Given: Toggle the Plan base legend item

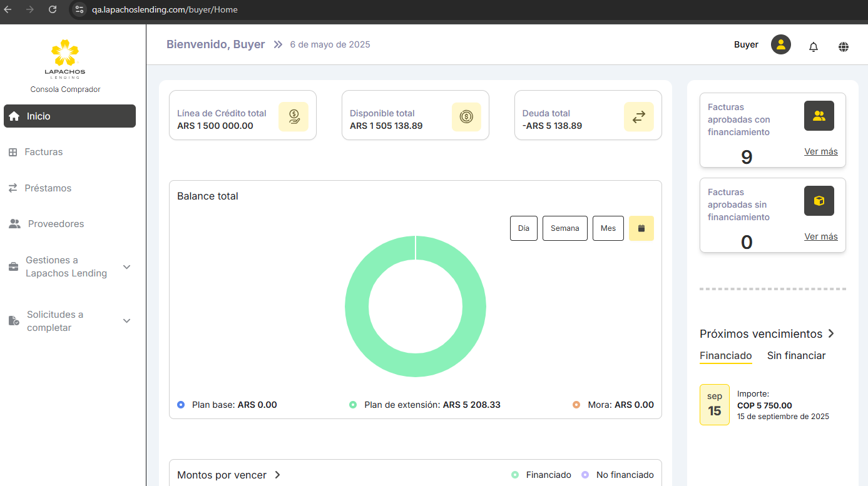Looking at the screenshot, I should point(227,405).
